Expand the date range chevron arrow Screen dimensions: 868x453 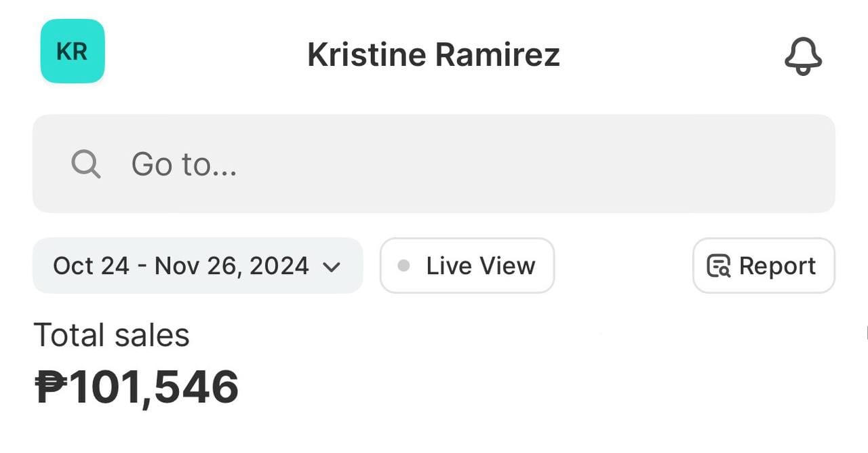point(331,267)
